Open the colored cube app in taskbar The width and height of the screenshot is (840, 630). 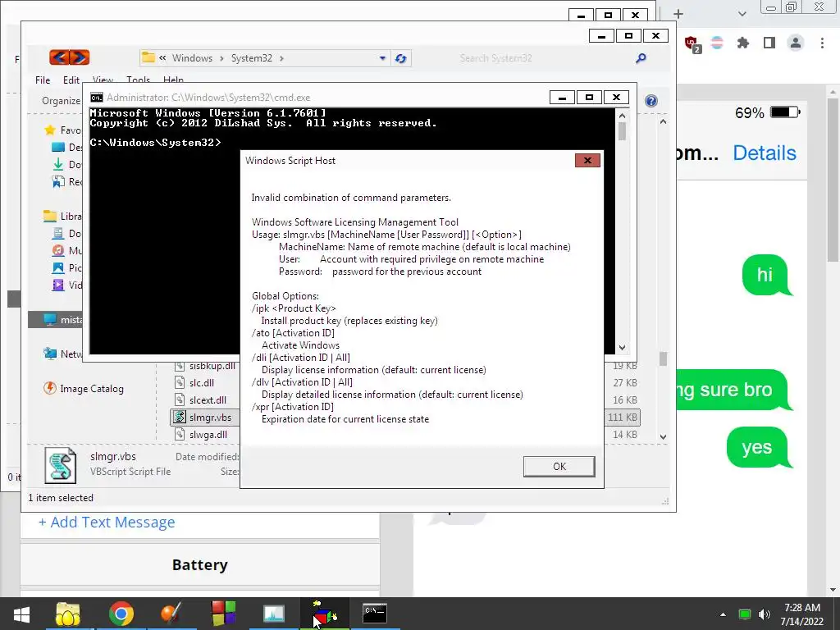click(x=324, y=614)
